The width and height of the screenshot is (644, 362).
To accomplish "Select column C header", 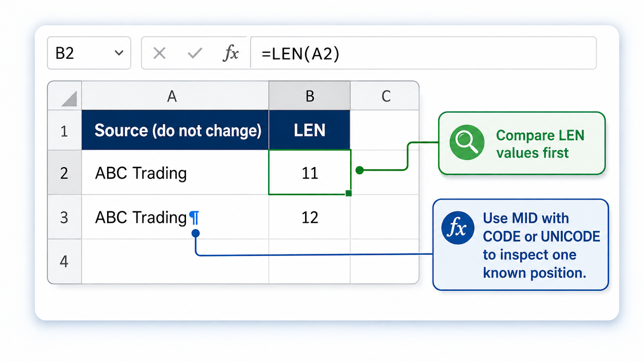I will (384, 96).
